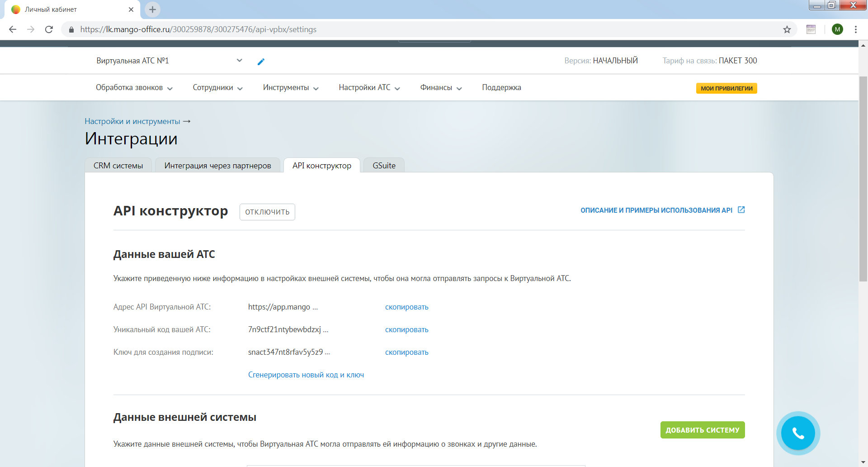The image size is (868, 467).
Task: Click the snact347nt8rfav5y5z9 key value
Action: pos(289,352)
